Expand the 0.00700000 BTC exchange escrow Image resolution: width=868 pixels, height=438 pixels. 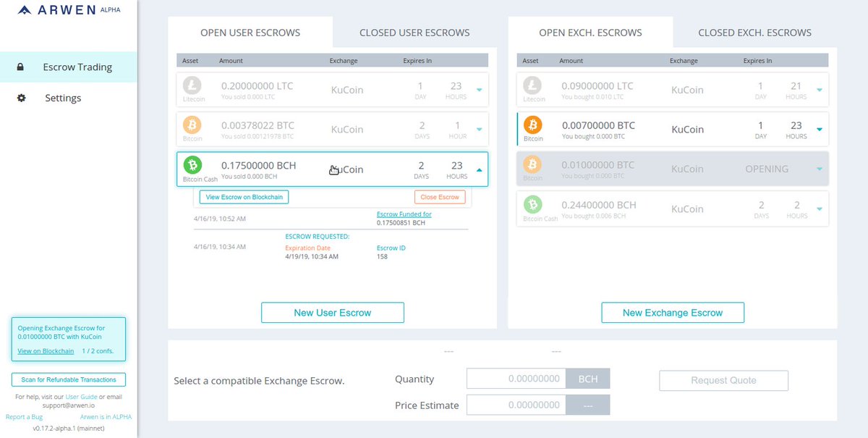819,130
